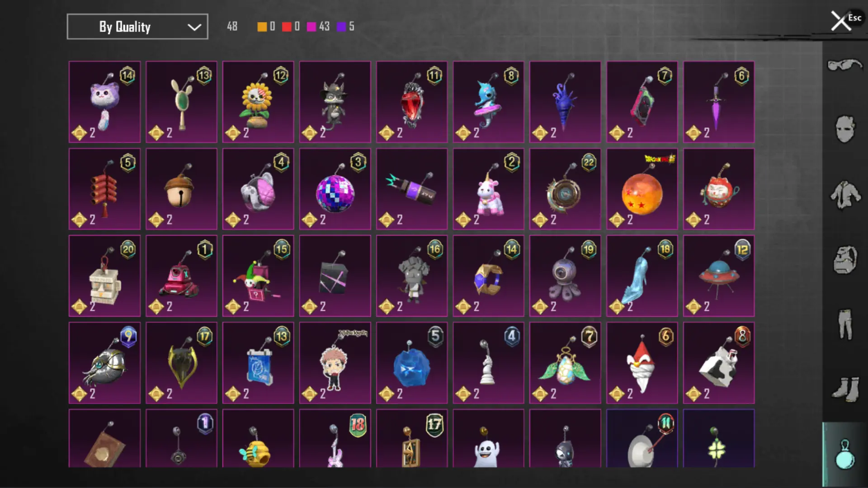Close the inventory with the X button
This screenshot has width=868, height=488.
(841, 21)
